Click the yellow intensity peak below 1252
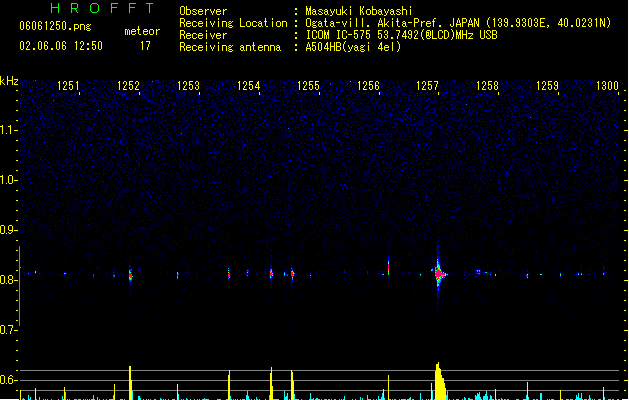The image size is (629, 400). [x=130, y=383]
